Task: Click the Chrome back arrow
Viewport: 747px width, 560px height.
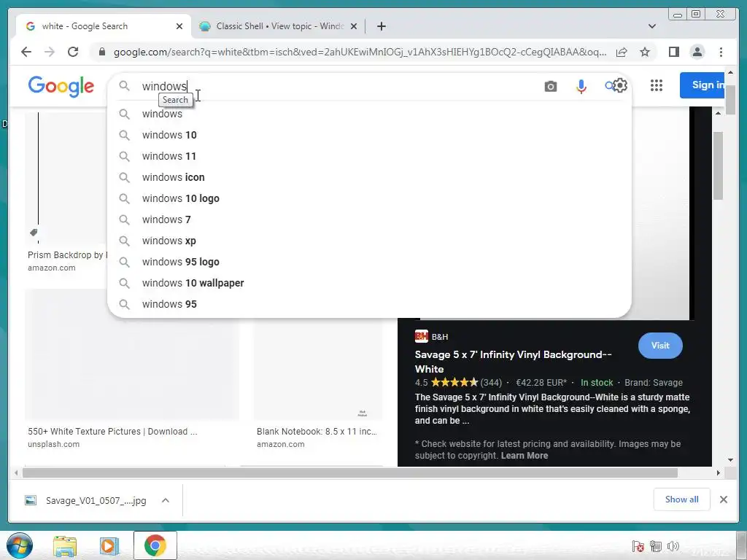Action: 26,52
